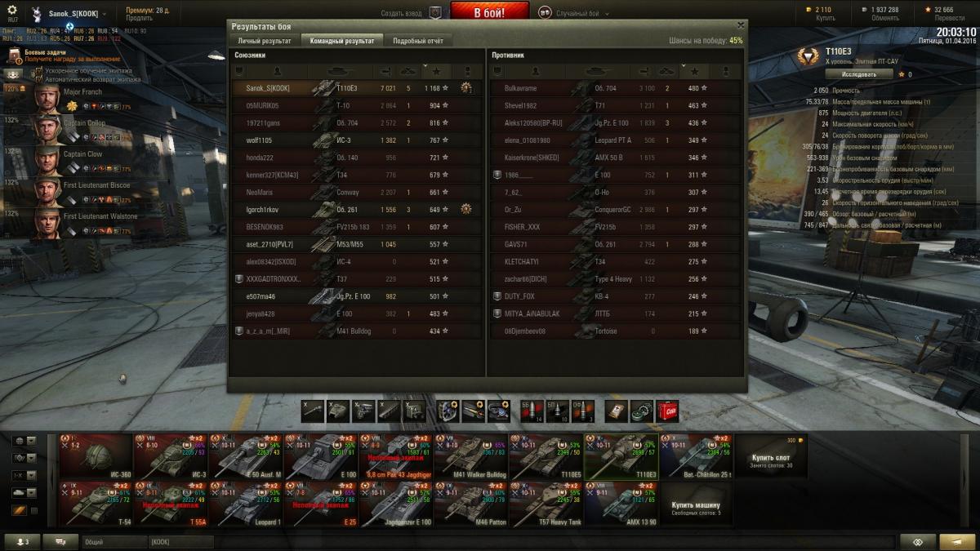Select the Bat.-Châtillon 25 t in the carousel
This screenshot has height=551, width=980.
pyautogui.click(x=697, y=456)
